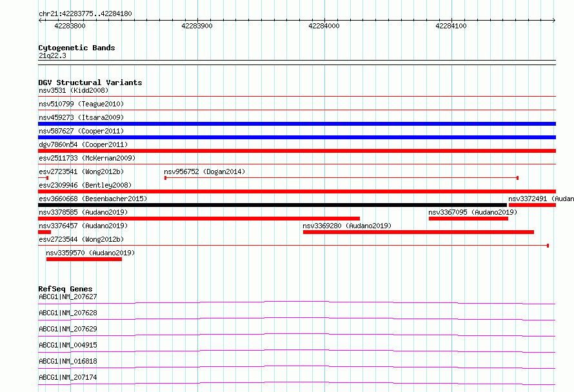Select transcript ABCG1|NM_207628 label
This screenshot has height=392, width=574.
(68, 313)
